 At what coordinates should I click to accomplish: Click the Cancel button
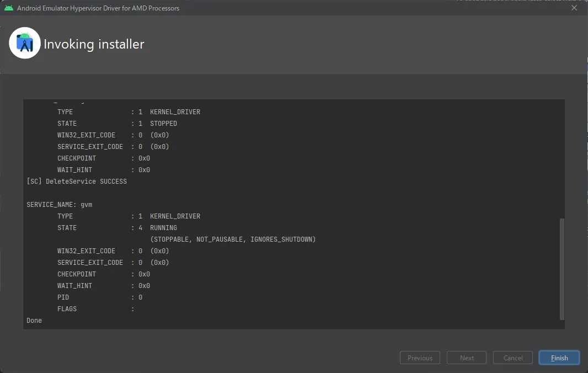(512, 358)
